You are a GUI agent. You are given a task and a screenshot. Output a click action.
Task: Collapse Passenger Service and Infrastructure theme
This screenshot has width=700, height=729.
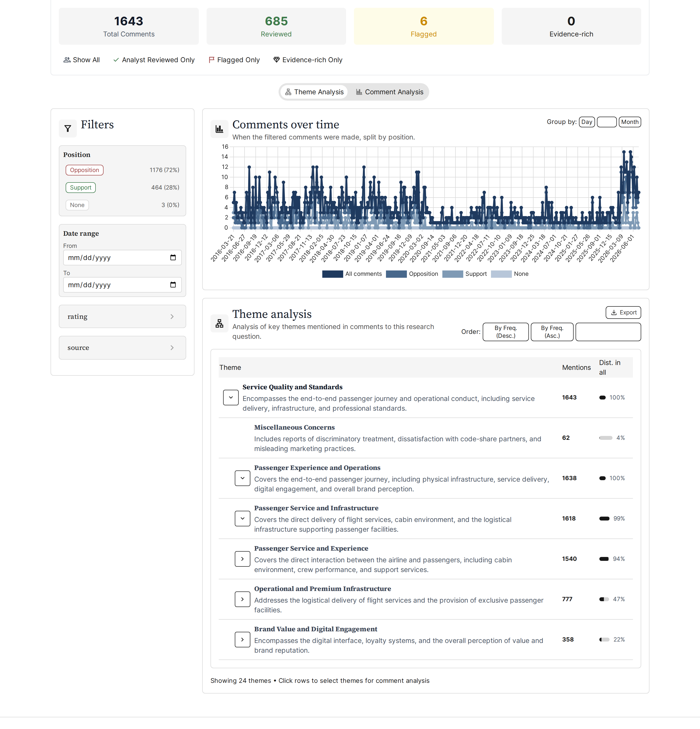[242, 519]
